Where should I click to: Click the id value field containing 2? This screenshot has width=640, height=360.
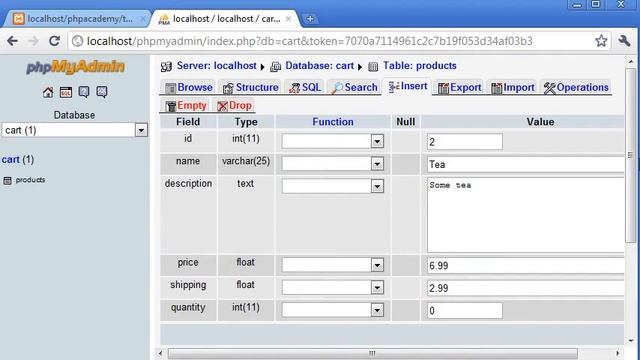point(465,142)
